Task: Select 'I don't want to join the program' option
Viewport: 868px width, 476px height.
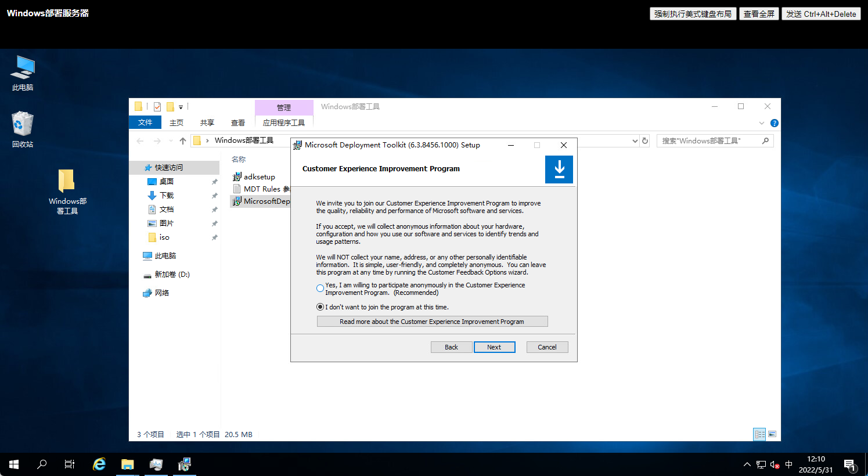Action: 320,307
